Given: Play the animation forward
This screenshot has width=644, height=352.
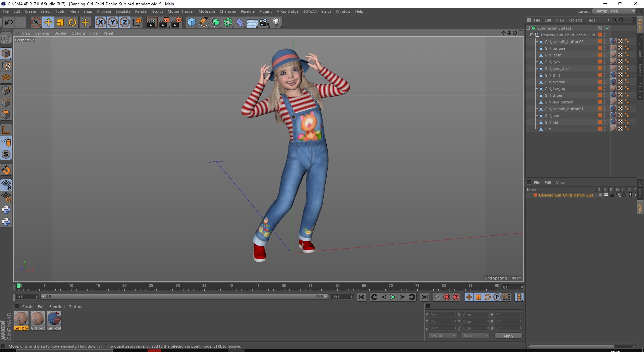Looking at the screenshot, I should 393,297.
